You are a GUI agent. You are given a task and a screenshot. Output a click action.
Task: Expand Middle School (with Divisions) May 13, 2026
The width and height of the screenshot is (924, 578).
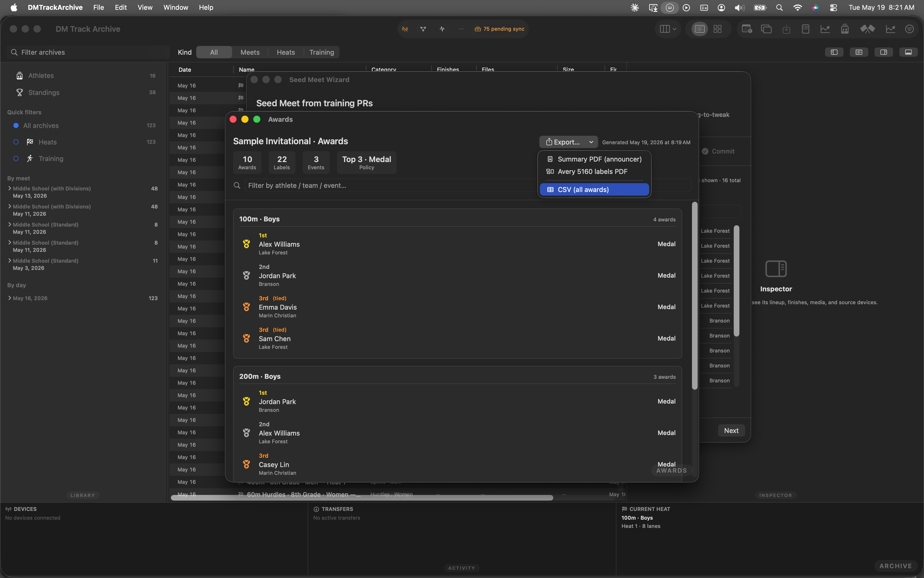pyautogui.click(x=10, y=188)
